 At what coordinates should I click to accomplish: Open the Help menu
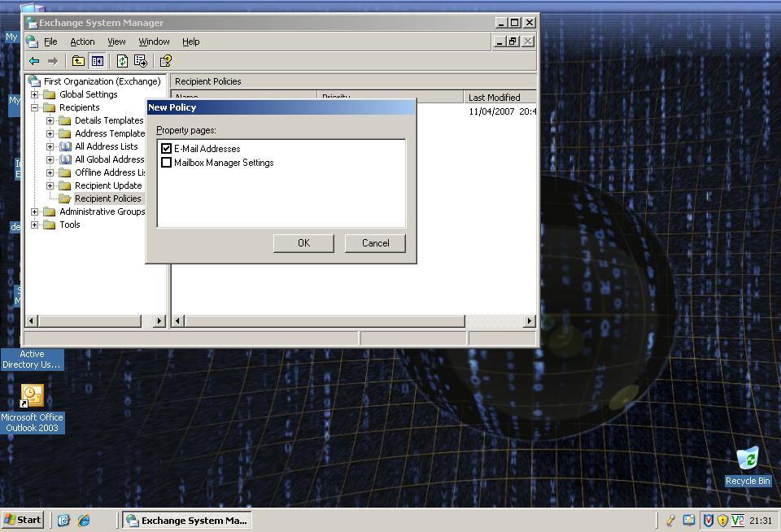[190, 41]
